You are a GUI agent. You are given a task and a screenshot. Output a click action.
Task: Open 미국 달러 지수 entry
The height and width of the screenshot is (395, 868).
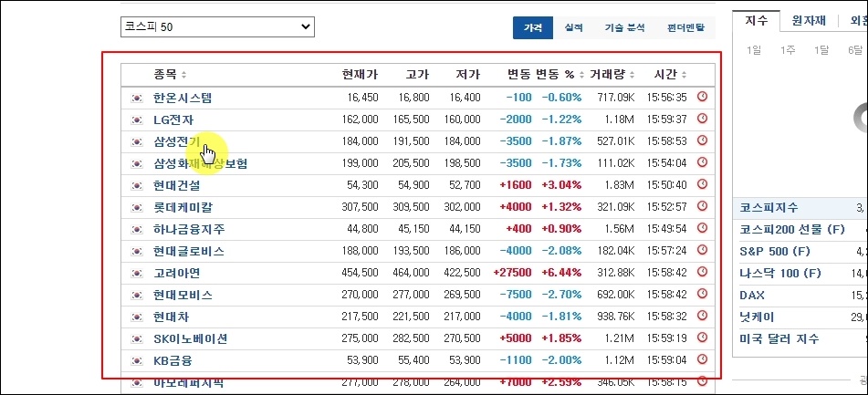tap(779, 339)
